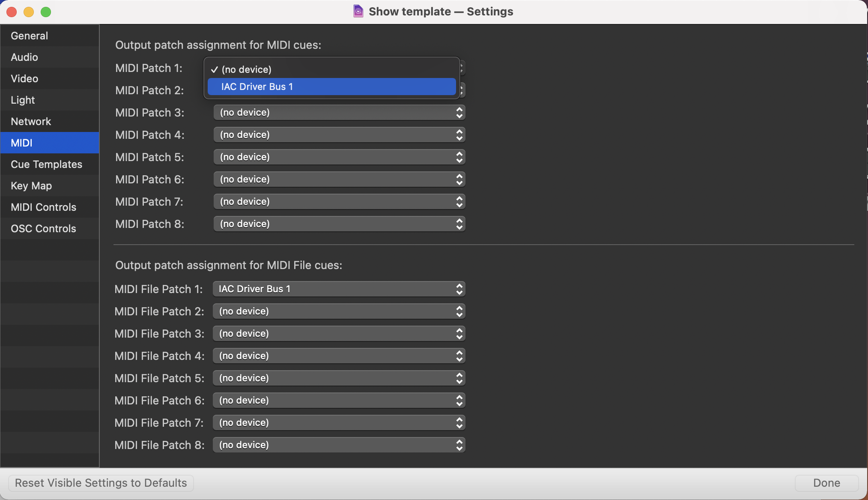Open MIDI Patch 8 device dropdown

pyautogui.click(x=339, y=224)
